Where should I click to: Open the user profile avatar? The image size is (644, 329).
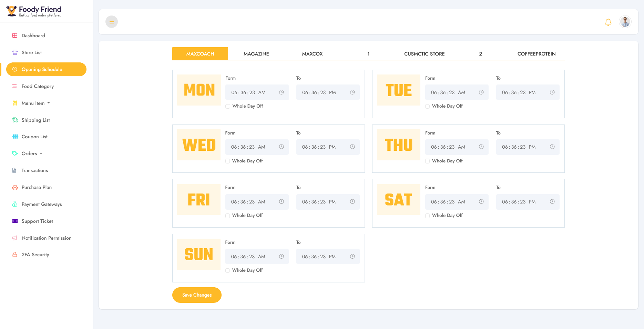click(x=625, y=22)
